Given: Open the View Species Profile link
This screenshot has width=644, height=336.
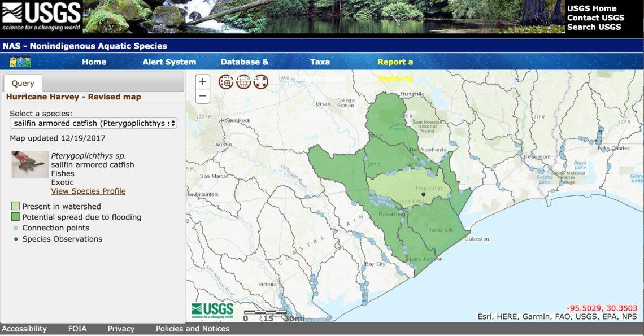Looking at the screenshot, I should [88, 191].
